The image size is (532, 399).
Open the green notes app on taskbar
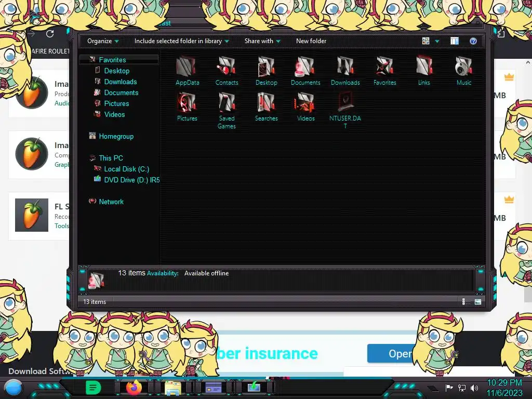click(x=94, y=388)
